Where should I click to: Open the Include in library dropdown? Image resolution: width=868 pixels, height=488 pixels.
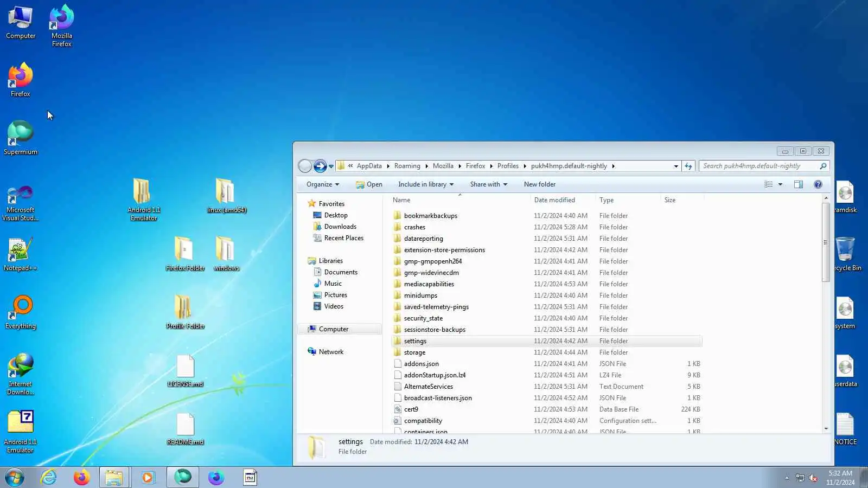pyautogui.click(x=426, y=184)
